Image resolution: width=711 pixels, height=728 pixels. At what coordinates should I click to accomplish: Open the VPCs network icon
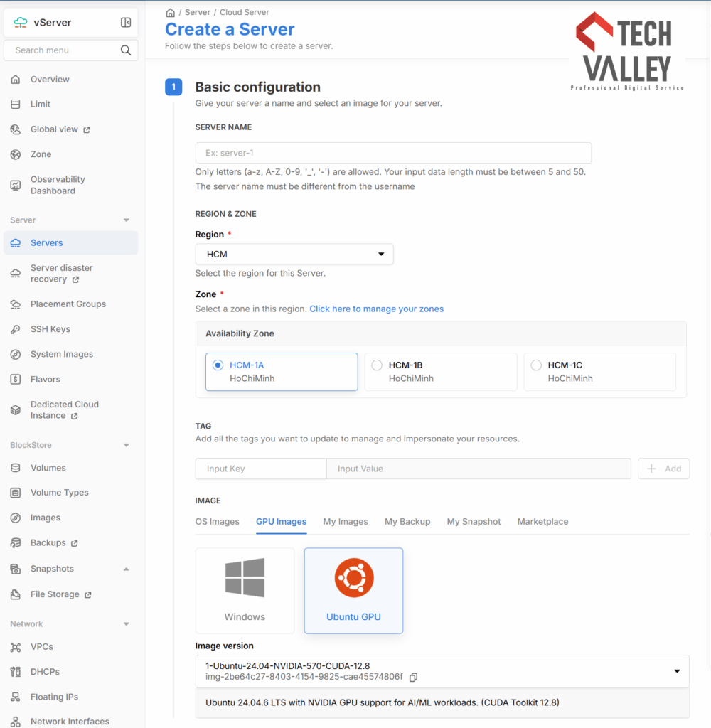[x=16, y=647]
